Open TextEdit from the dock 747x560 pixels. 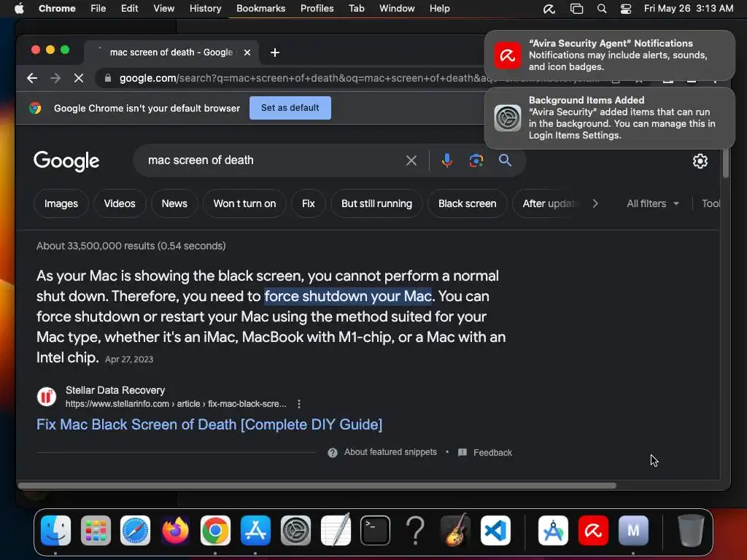[x=336, y=530]
